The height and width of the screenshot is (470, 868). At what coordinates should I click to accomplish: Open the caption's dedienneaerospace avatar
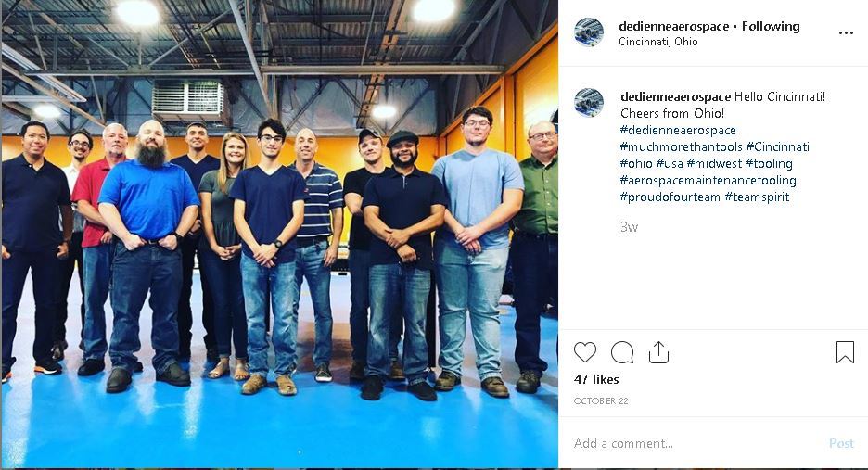point(589,102)
